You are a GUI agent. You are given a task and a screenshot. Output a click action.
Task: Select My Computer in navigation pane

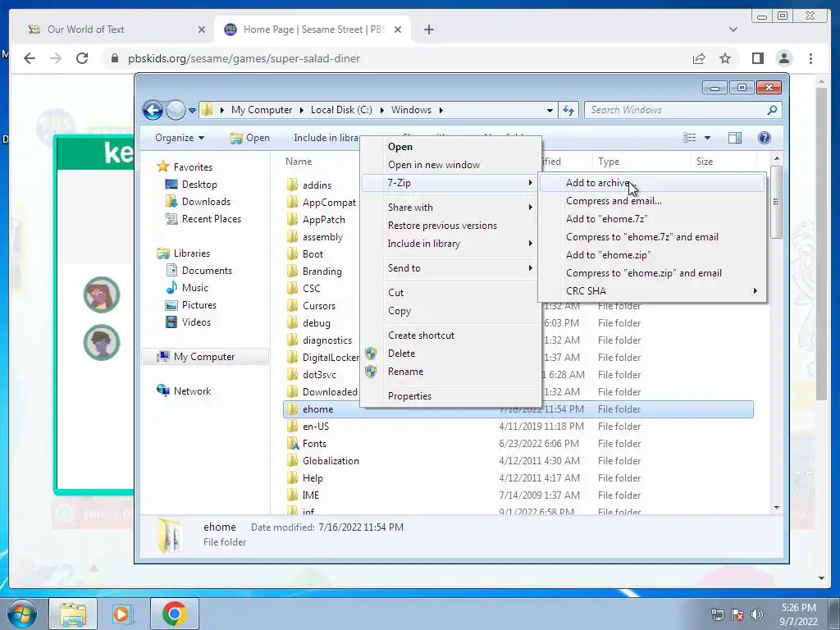click(204, 357)
